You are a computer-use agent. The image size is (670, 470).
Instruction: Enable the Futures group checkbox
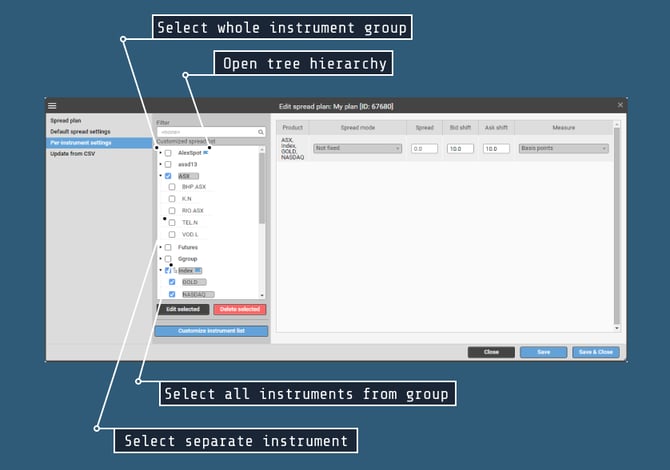coord(168,247)
